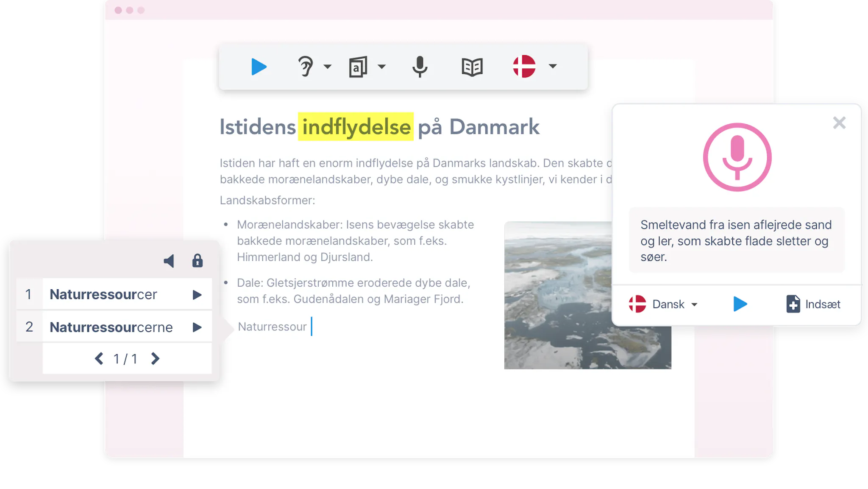
Task: Expand the ear icon dropdown arrow
Action: [x=327, y=67]
